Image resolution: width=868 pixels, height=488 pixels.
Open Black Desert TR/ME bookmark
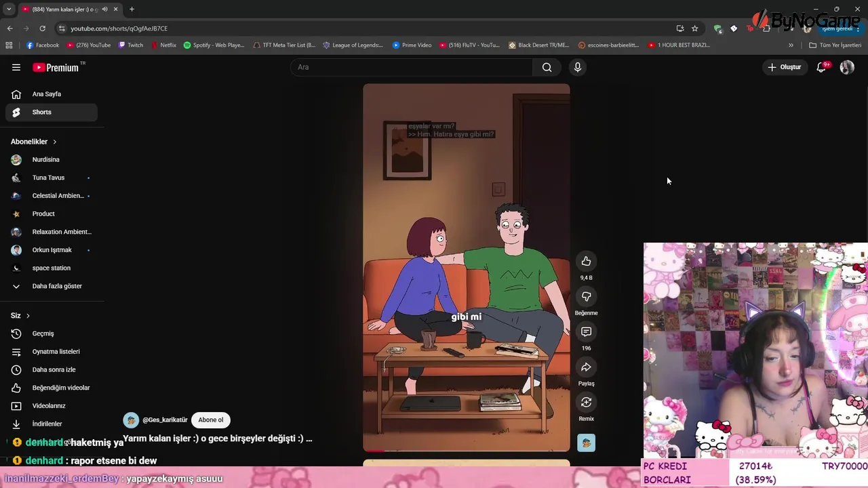pyautogui.click(x=539, y=45)
